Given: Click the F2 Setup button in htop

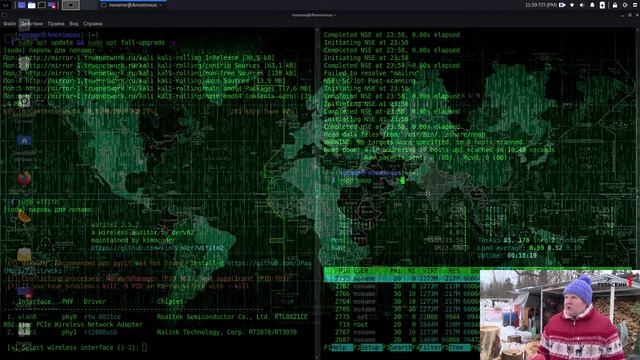Looking at the screenshot, I should [368, 348].
